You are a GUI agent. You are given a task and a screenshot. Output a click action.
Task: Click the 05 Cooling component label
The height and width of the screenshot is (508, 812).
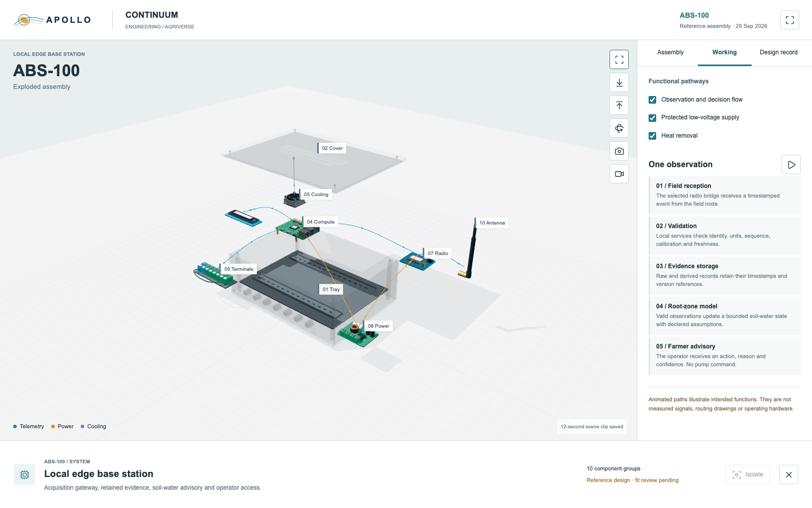click(316, 195)
